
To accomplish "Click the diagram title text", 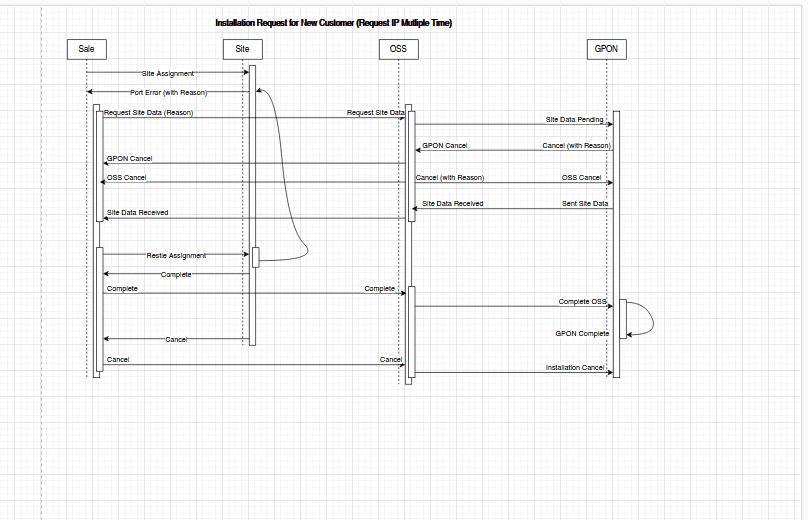I will (x=333, y=23).
